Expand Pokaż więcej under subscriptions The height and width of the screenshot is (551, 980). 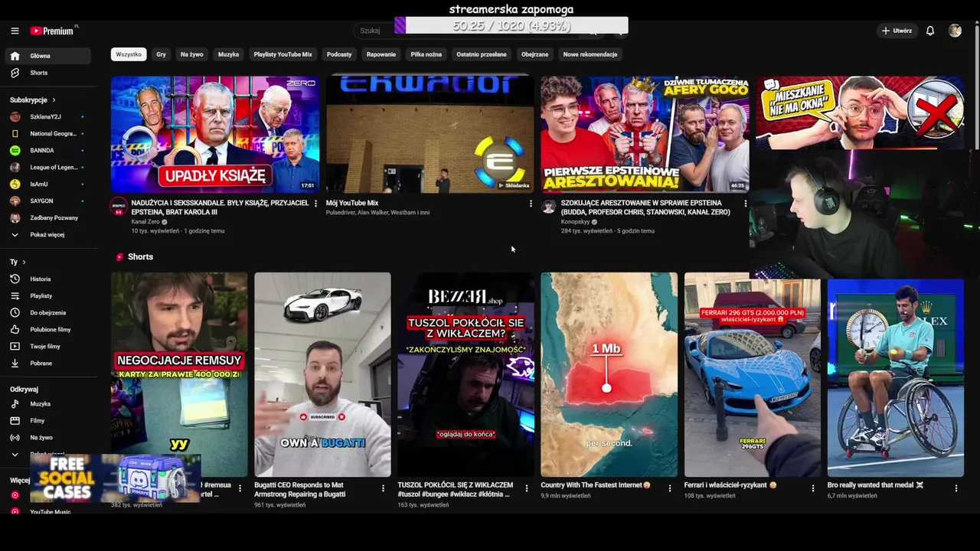click(x=47, y=235)
